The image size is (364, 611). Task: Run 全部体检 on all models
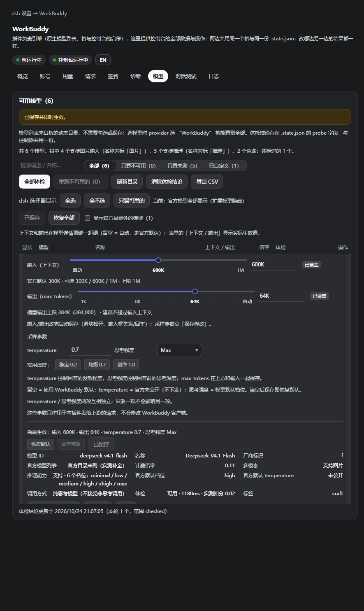coord(35,182)
